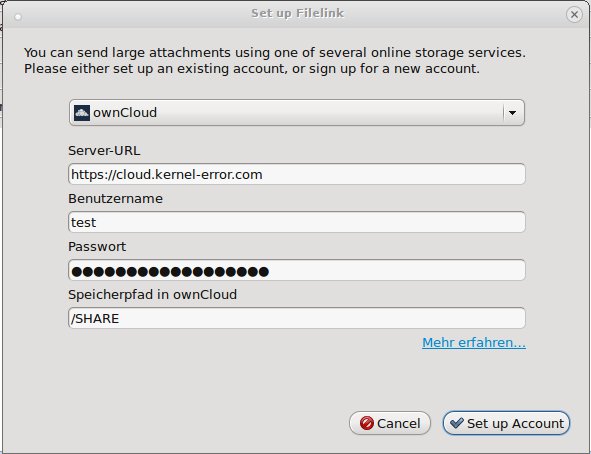
Task: Click the ownCloud cloud logo icon
Action: [x=82, y=113]
